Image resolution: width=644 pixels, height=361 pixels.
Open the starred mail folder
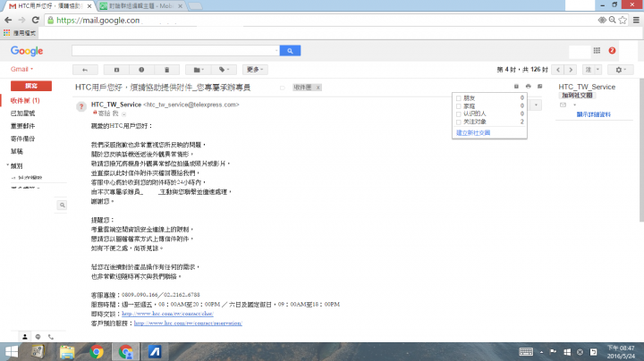[22, 113]
